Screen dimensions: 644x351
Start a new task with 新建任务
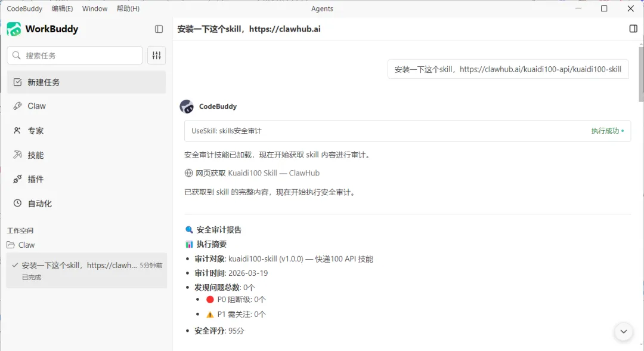click(x=86, y=82)
